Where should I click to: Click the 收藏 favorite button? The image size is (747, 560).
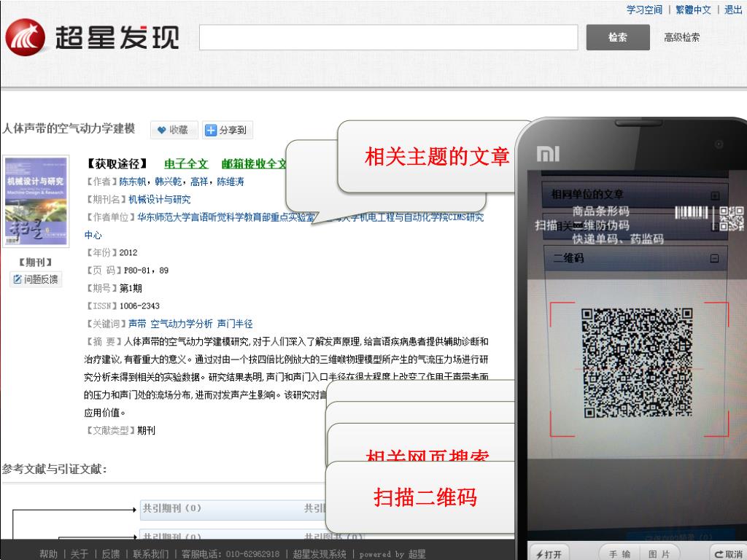(174, 130)
